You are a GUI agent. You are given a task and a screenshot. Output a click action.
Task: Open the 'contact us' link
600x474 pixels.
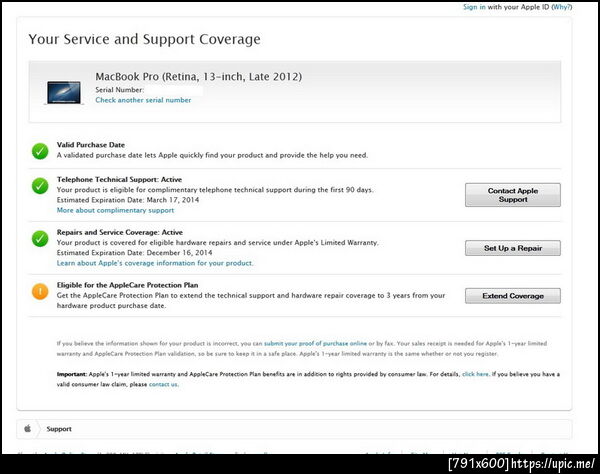(163, 384)
